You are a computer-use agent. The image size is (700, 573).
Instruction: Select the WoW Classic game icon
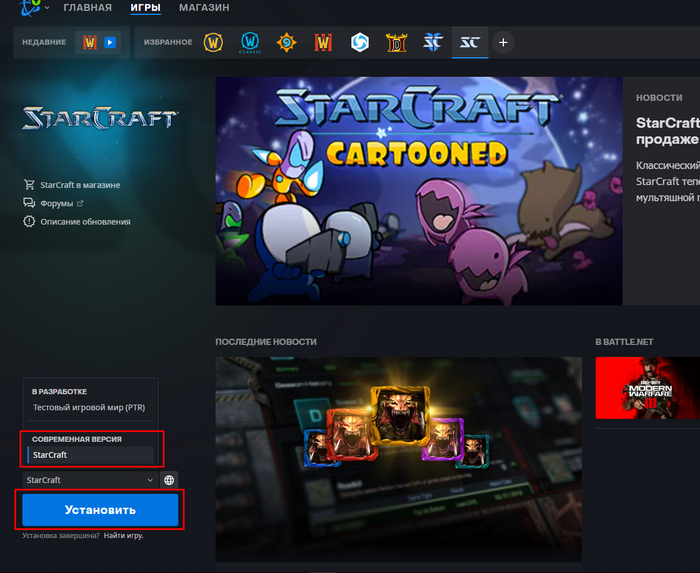point(249,42)
